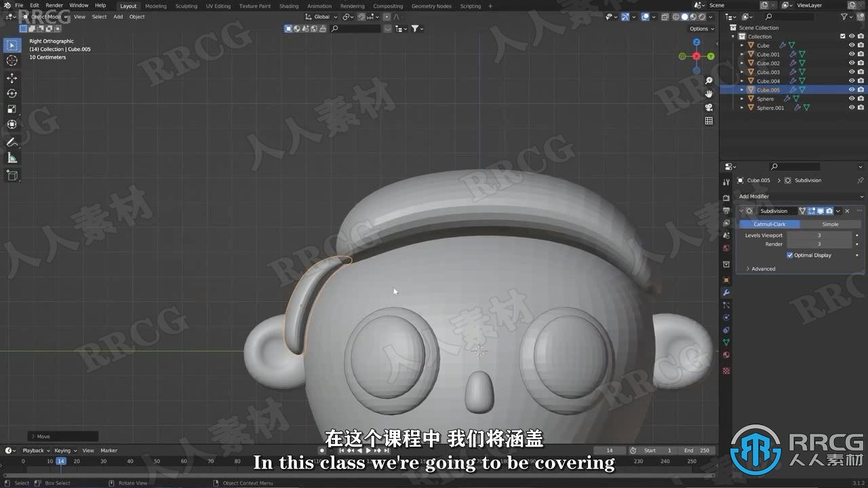Open timeline Playback menu

tap(36, 451)
